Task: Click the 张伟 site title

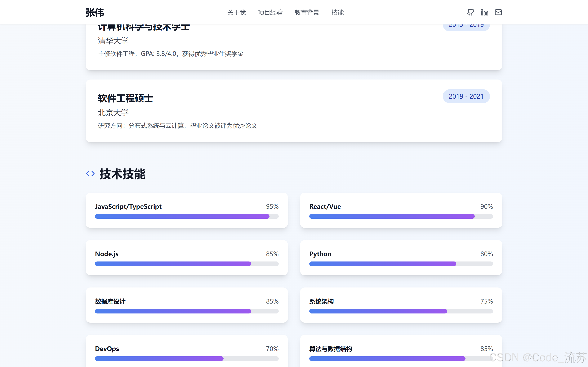Action: click(95, 13)
